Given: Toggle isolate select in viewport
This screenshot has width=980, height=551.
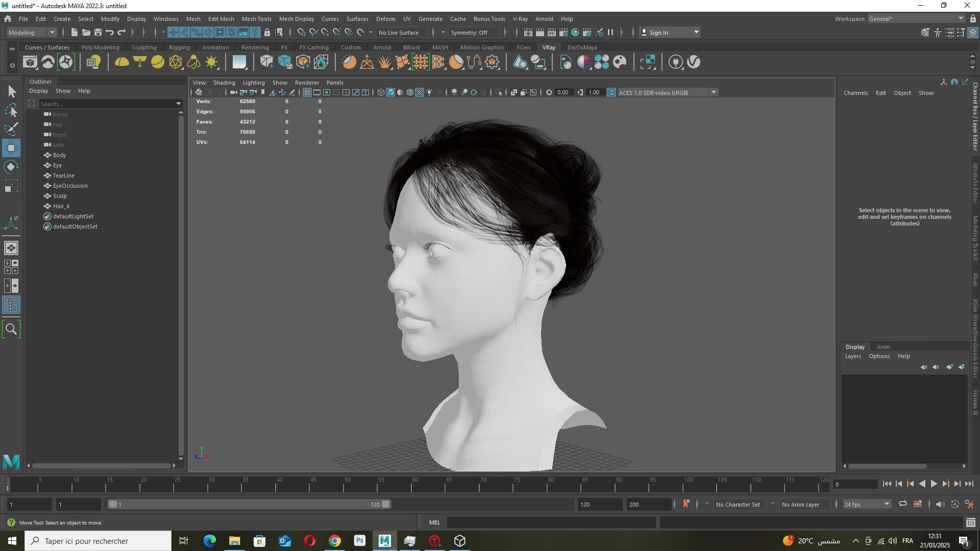Looking at the screenshot, I should (499, 92).
